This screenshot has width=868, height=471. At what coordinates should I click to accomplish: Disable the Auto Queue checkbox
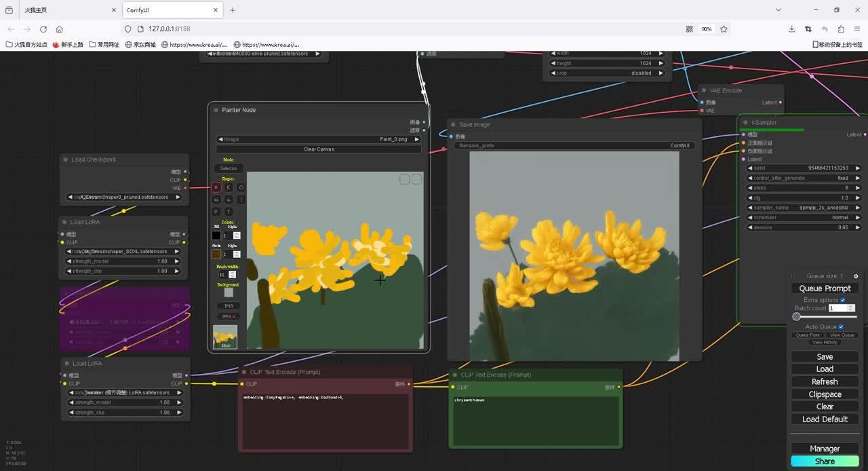(x=841, y=327)
